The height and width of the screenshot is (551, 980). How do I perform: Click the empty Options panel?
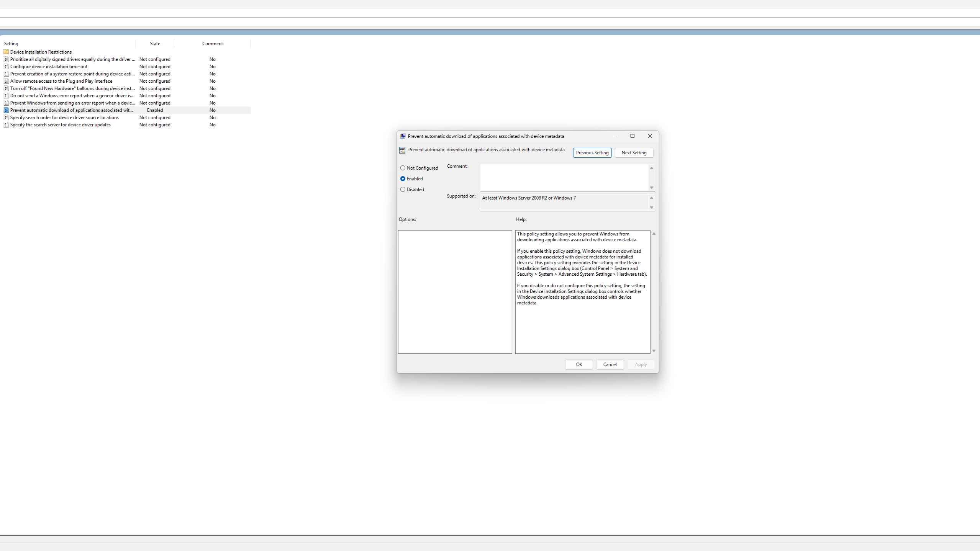(x=455, y=292)
